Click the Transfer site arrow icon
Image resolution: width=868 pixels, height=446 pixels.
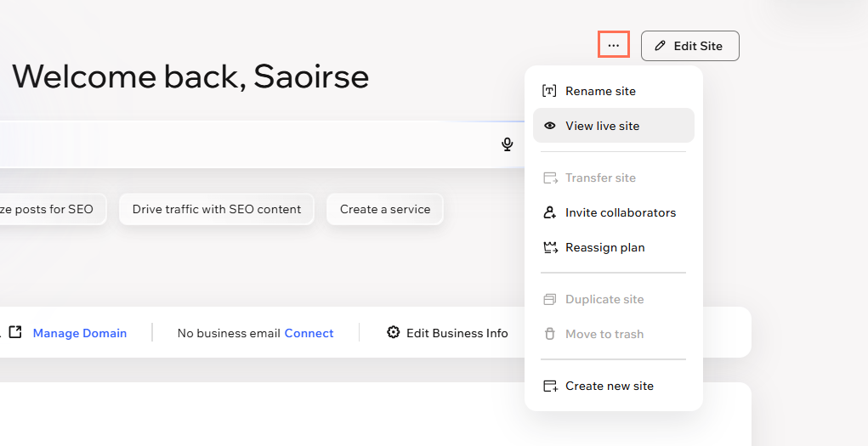pyautogui.click(x=550, y=178)
